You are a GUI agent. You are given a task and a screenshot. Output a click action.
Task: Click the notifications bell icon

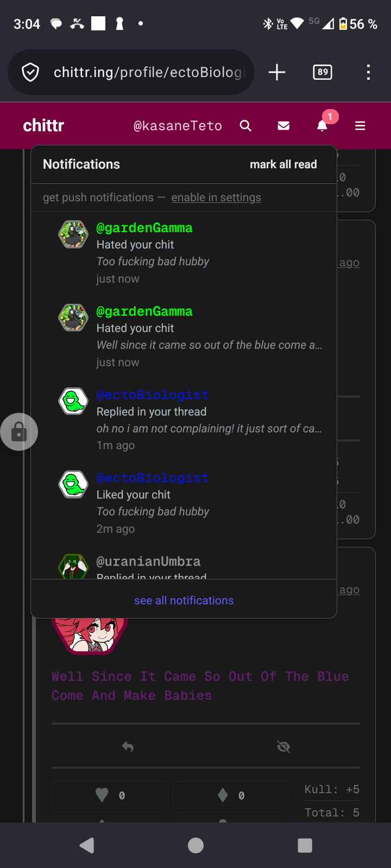click(x=322, y=126)
